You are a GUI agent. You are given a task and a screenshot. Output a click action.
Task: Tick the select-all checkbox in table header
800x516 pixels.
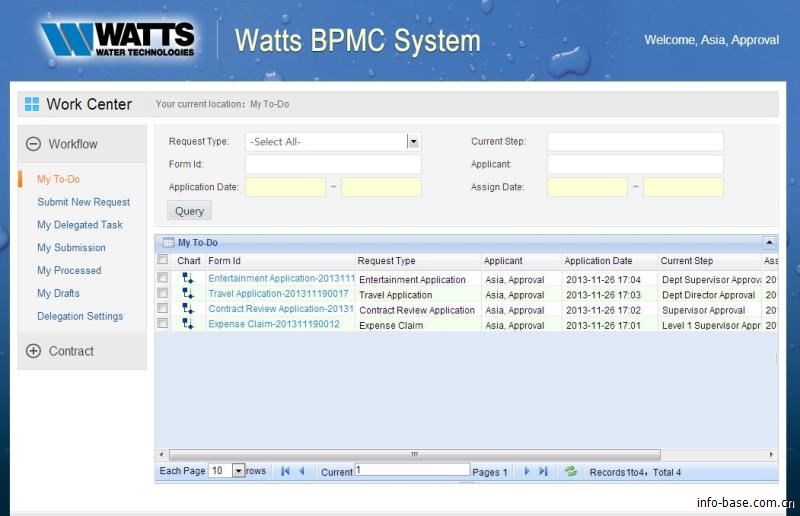[162, 260]
